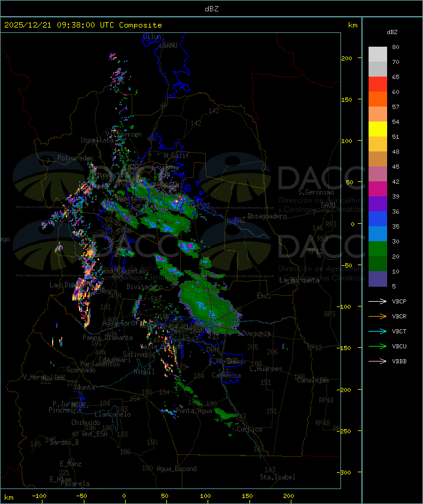Image resolution: width=423 pixels, height=504 pixels.
Task: Click the Pasarela place label
Action: tap(75, 484)
